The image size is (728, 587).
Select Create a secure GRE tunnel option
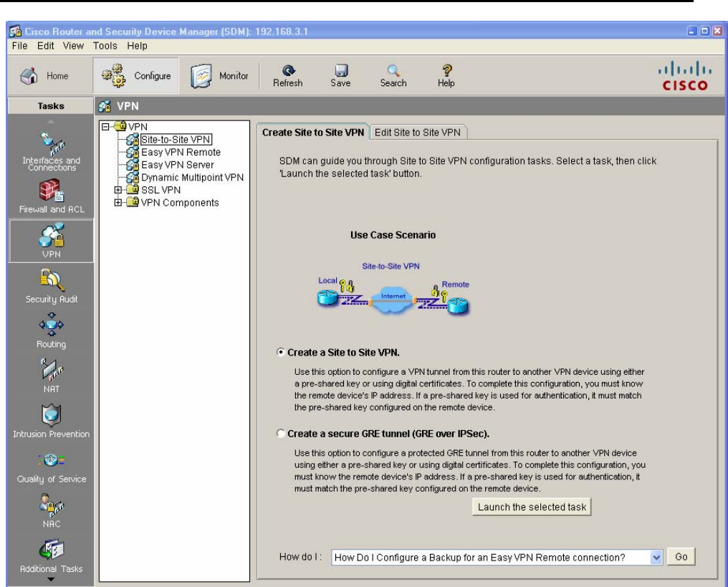pyautogui.click(x=280, y=434)
